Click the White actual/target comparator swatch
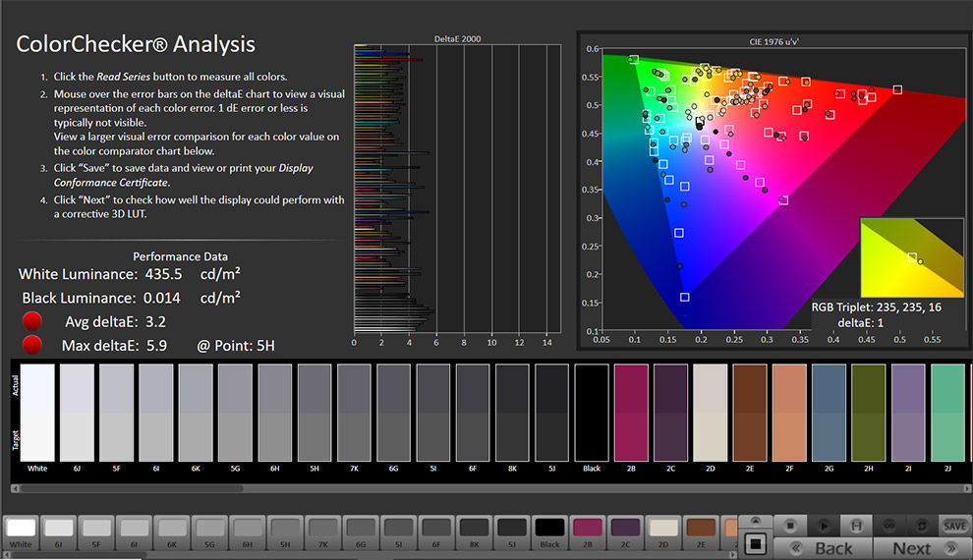Viewport: 973px width, 560px height. [37, 413]
